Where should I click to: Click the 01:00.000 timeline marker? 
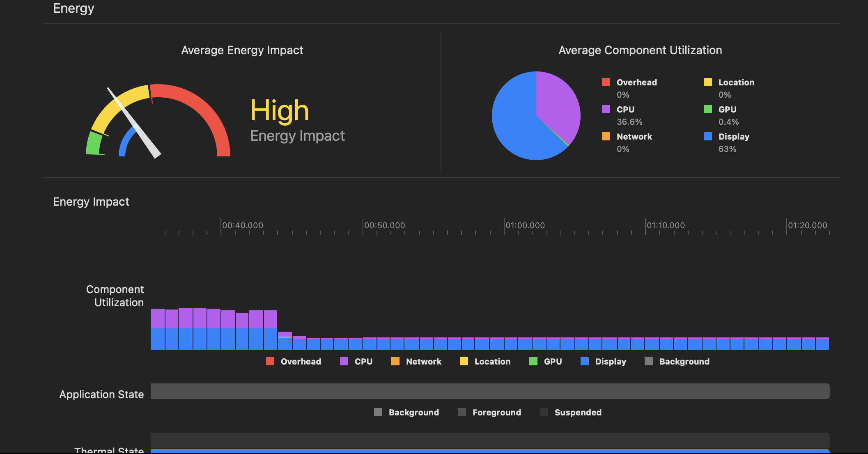pos(525,225)
